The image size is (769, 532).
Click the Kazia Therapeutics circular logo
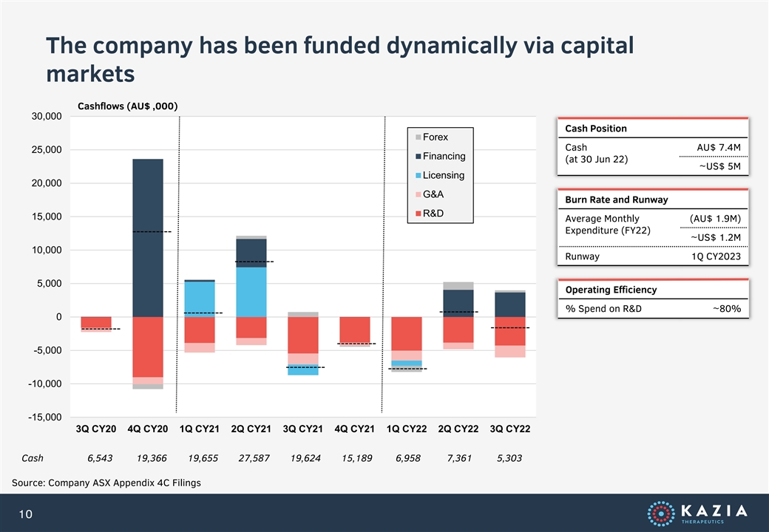click(660, 514)
